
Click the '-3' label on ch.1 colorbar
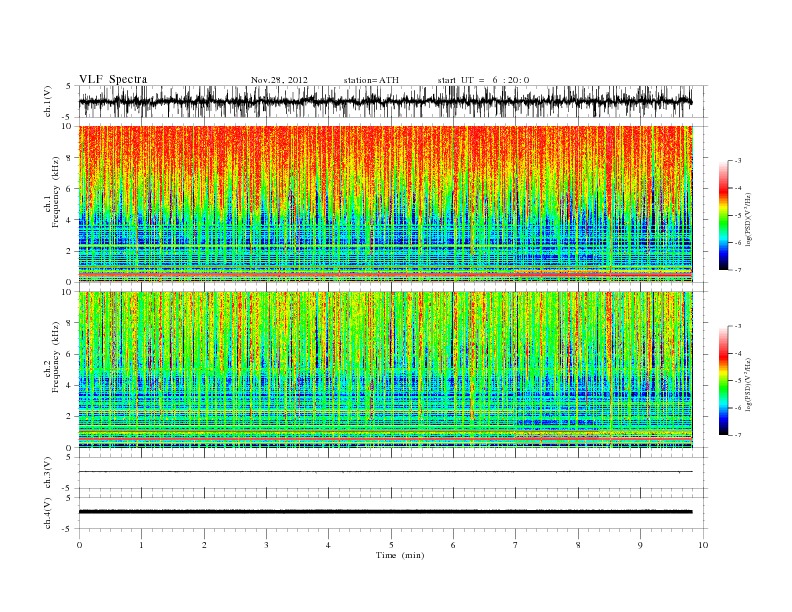pyautogui.click(x=737, y=161)
